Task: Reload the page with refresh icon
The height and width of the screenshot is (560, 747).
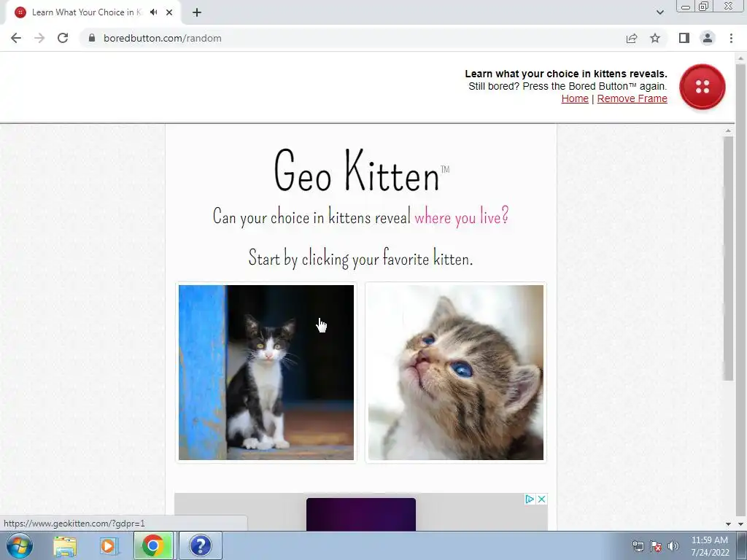Action: pyautogui.click(x=63, y=38)
